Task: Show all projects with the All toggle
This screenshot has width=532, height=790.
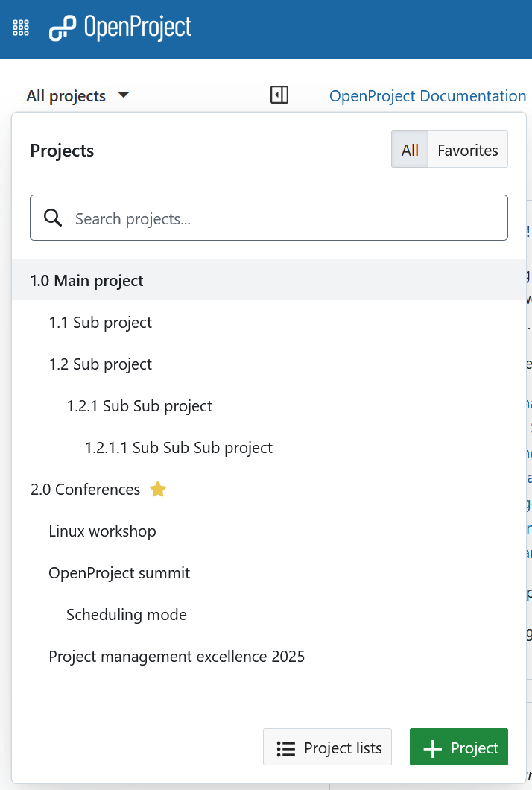Action: [x=410, y=150]
